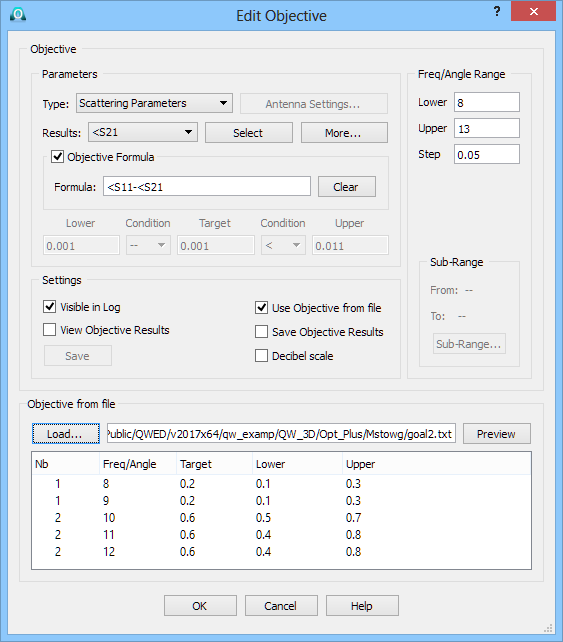Toggle the Objective Formula checkbox
Image resolution: width=563 pixels, height=642 pixels.
click(x=57, y=157)
